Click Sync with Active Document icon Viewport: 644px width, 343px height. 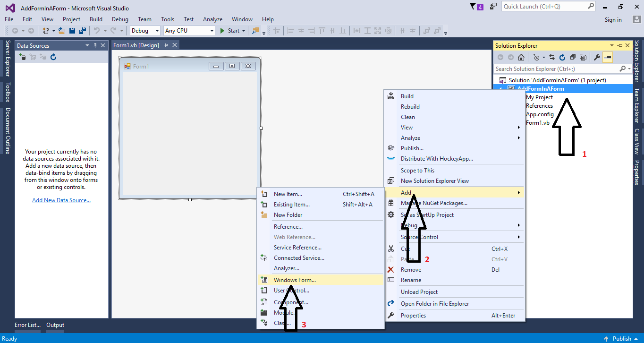pos(551,57)
